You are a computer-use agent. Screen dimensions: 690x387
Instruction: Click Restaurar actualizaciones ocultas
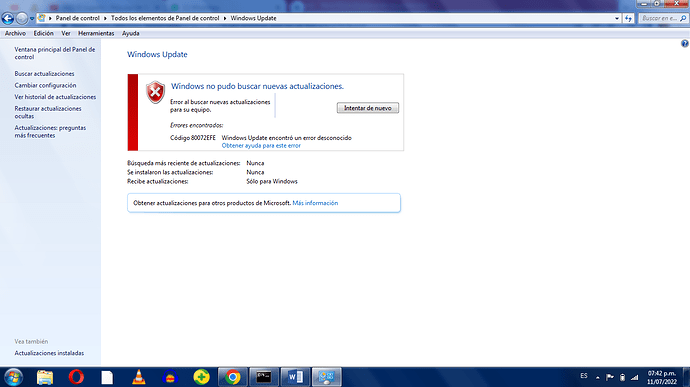[48, 112]
